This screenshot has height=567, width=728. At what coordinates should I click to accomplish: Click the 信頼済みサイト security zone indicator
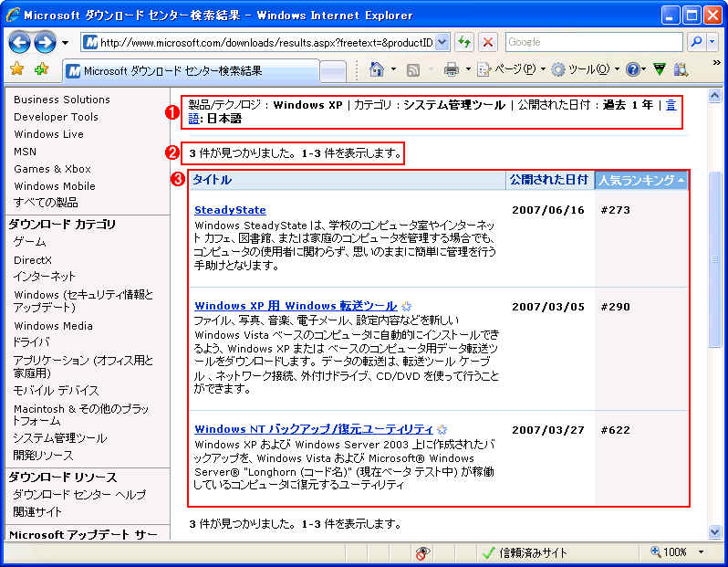(x=525, y=552)
